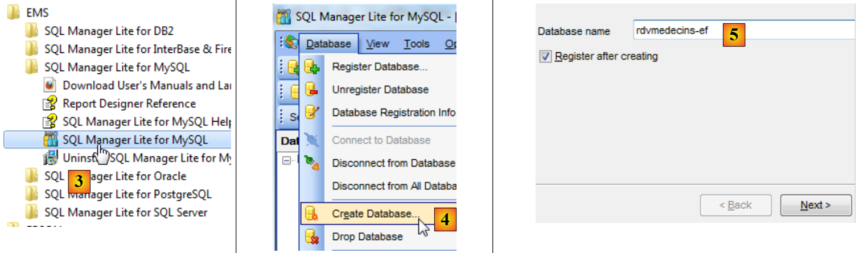
Task: Open the View menu
Action: coord(377,44)
